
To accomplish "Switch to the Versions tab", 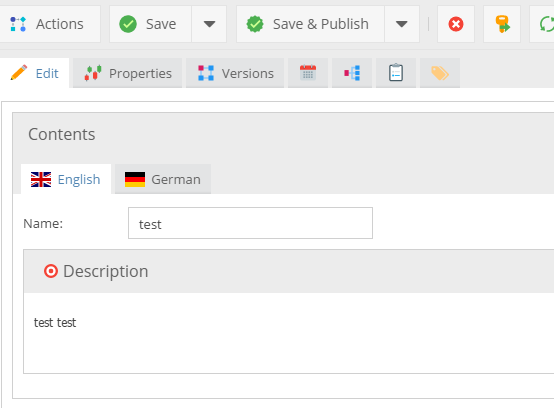I will point(235,73).
